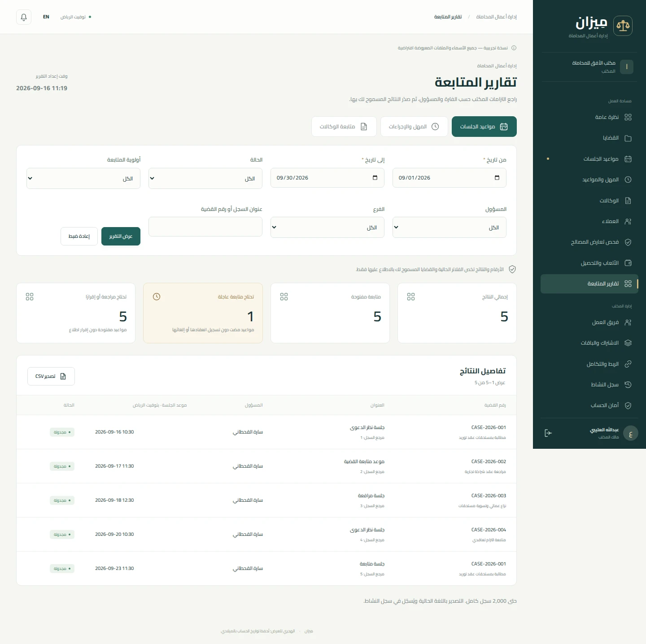Switch to المهل والإجراءات report tab
Viewport: 646px width, 644px height.
click(x=414, y=127)
